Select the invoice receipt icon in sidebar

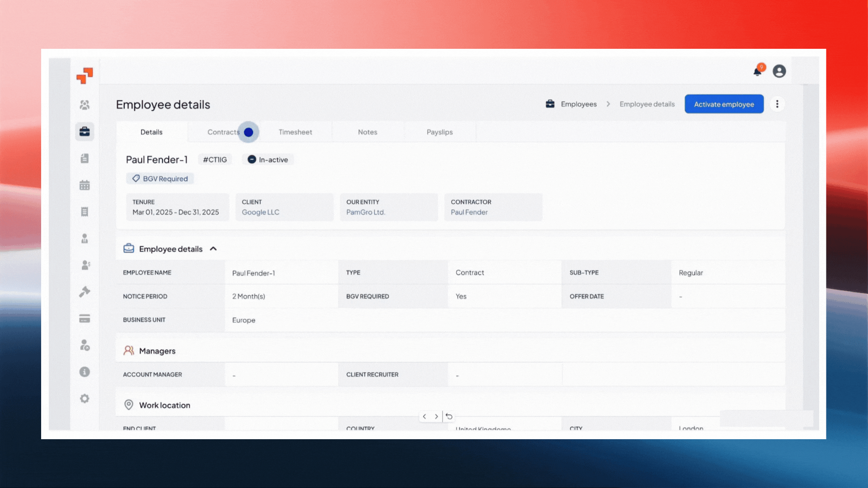pyautogui.click(x=85, y=211)
